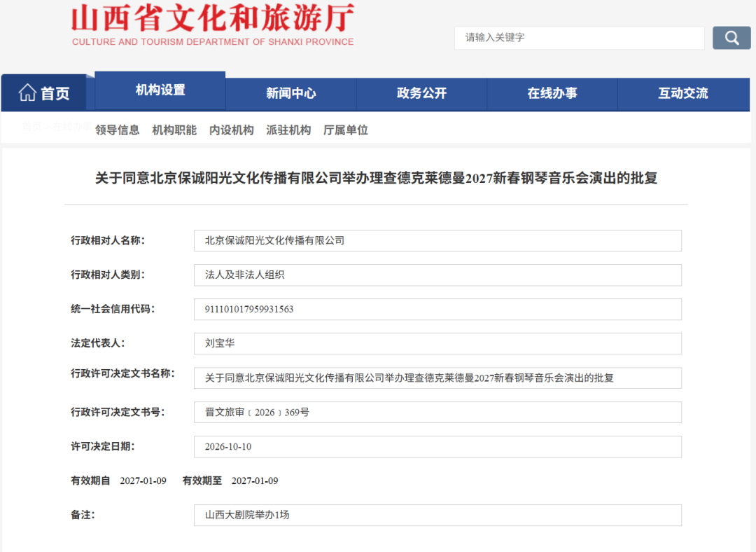
Task: Click the approval title heading text
Action: click(376, 178)
